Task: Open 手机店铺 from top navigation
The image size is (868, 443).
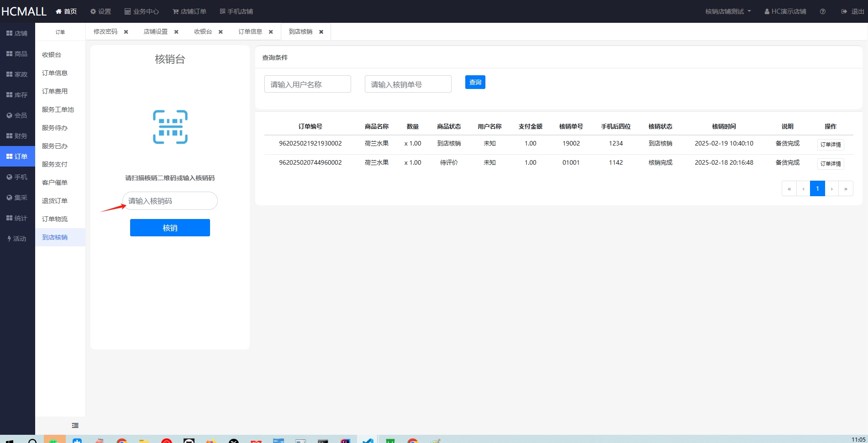Action: pyautogui.click(x=236, y=11)
